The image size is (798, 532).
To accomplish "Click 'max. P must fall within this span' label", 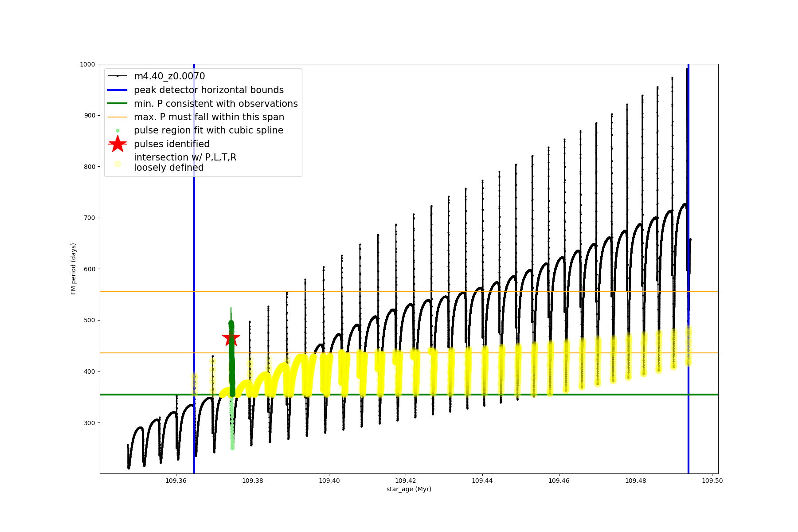I will click(x=209, y=117).
